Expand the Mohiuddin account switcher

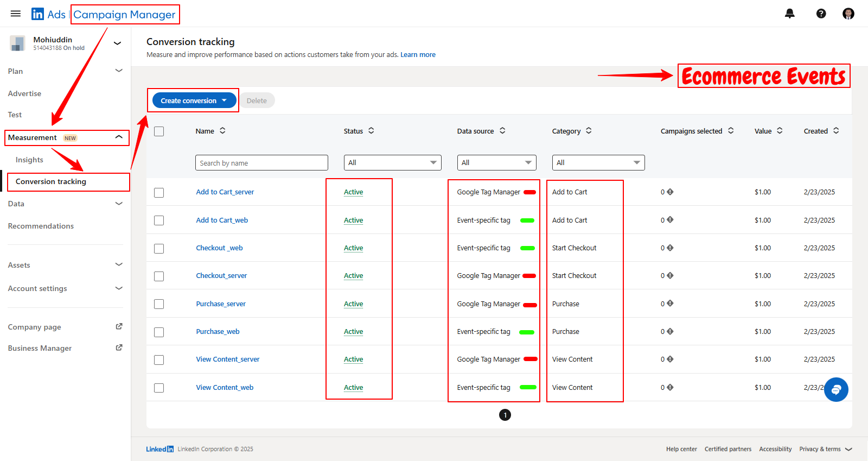[117, 43]
